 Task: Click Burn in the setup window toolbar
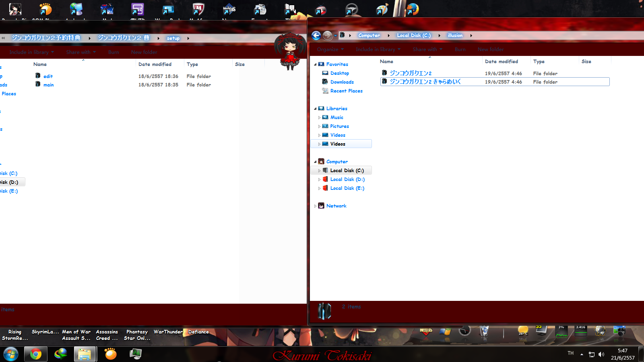114,52
